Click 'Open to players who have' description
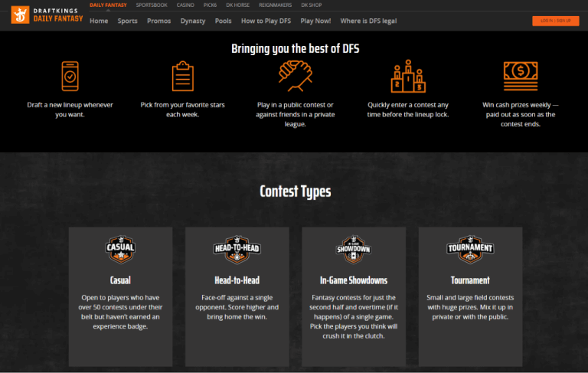 coord(120,312)
